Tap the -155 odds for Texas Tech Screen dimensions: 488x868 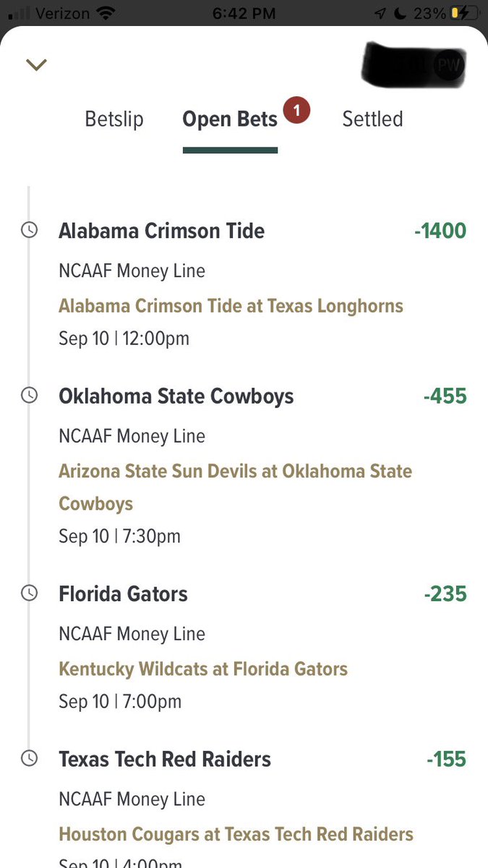pyautogui.click(x=446, y=759)
